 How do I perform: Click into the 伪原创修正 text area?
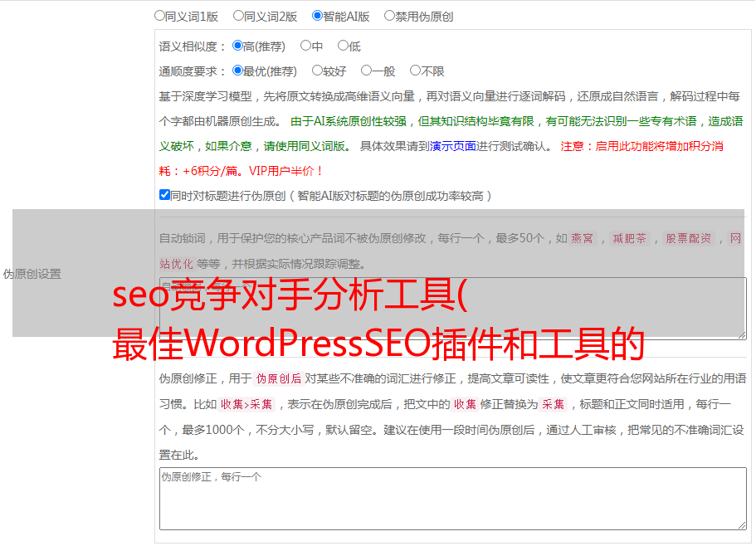(x=453, y=499)
